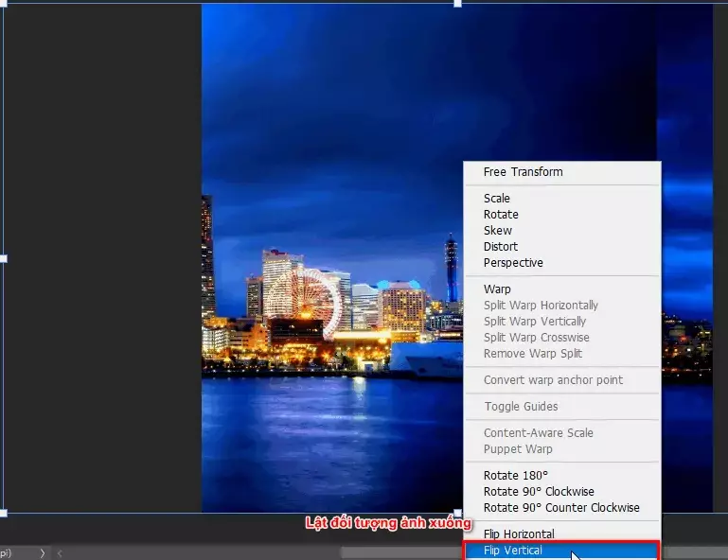Click the highlighted Flip Vertical entry
The height and width of the screenshot is (560, 728).
pyautogui.click(x=561, y=551)
